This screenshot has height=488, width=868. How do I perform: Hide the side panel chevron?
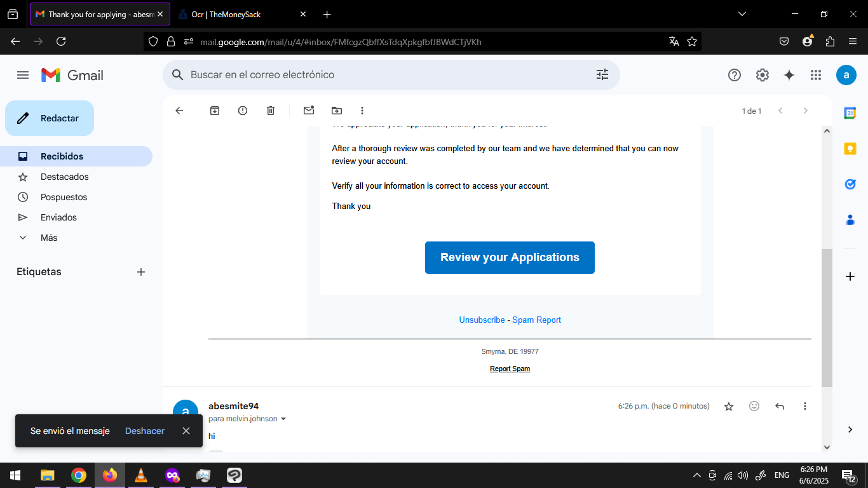pos(850,430)
